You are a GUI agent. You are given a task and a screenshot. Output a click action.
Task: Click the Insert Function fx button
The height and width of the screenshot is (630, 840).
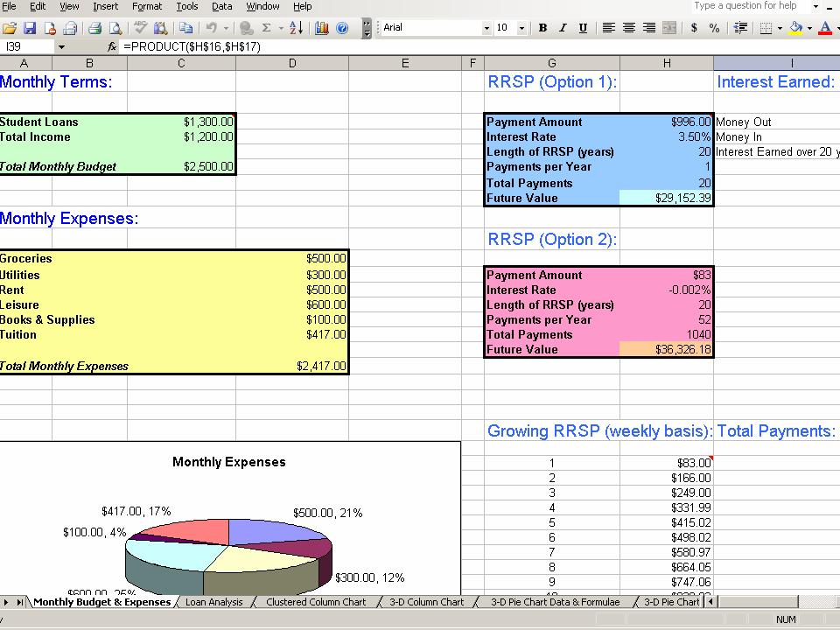tap(112, 46)
